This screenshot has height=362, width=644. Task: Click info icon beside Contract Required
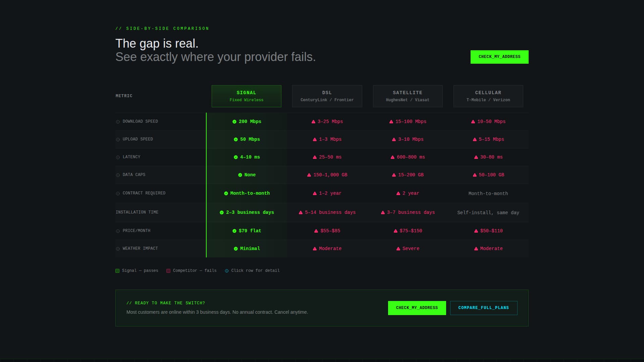pyautogui.click(x=118, y=193)
